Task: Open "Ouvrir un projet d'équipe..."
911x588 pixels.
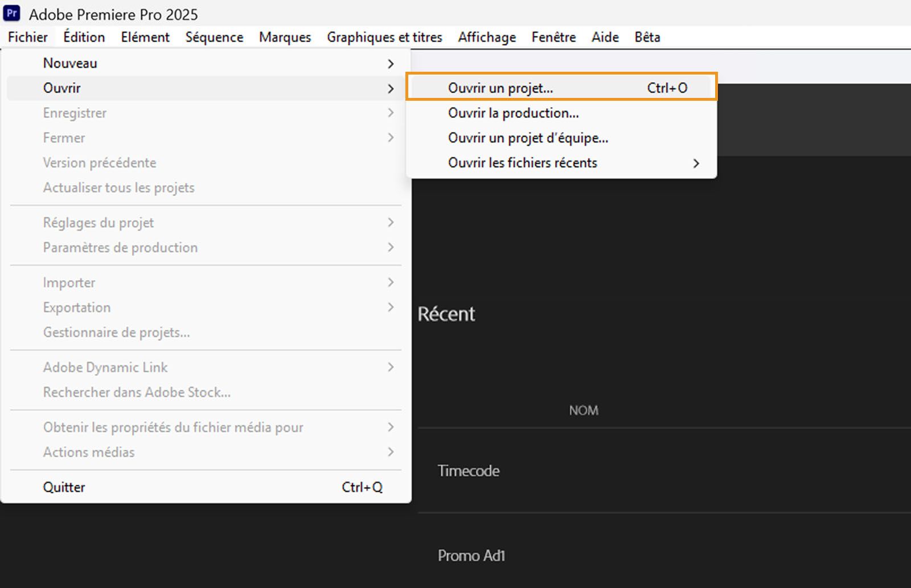Action: pyautogui.click(x=528, y=138)
